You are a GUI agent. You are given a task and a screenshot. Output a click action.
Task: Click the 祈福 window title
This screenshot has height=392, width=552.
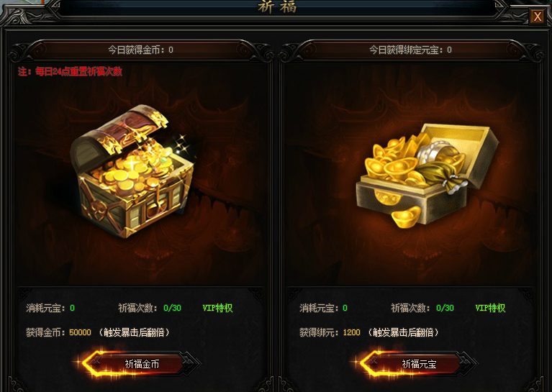pos(277,6)
